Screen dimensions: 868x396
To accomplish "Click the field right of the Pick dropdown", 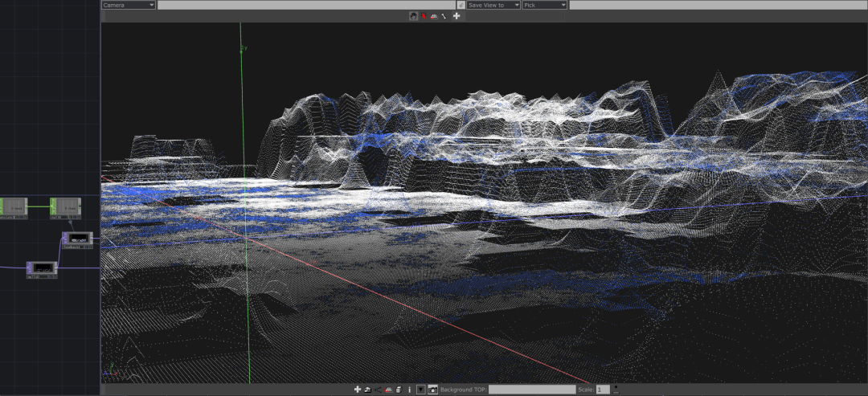I will coord(719,5).
